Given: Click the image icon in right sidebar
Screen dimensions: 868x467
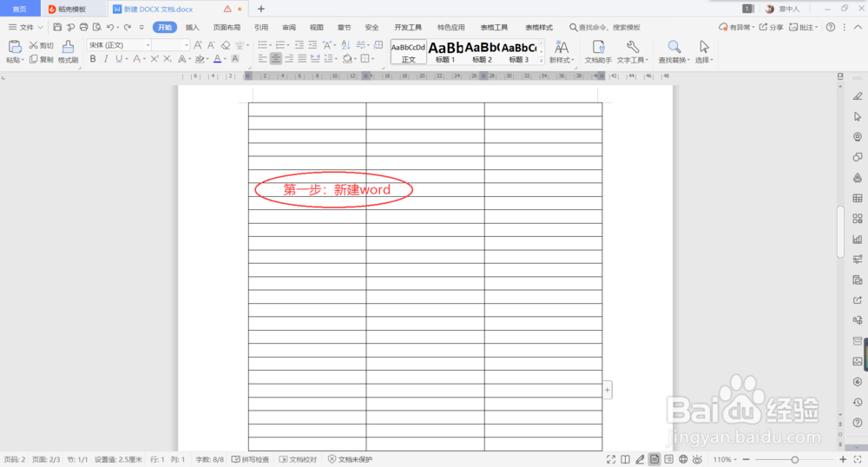Looking at the screenshot, I should click(858, 361).
